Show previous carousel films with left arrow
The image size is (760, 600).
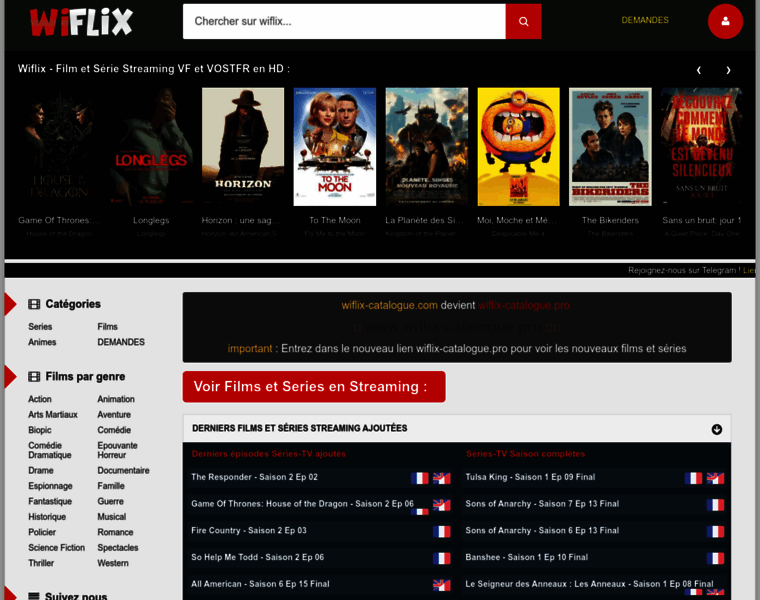[x=698, y=70]
